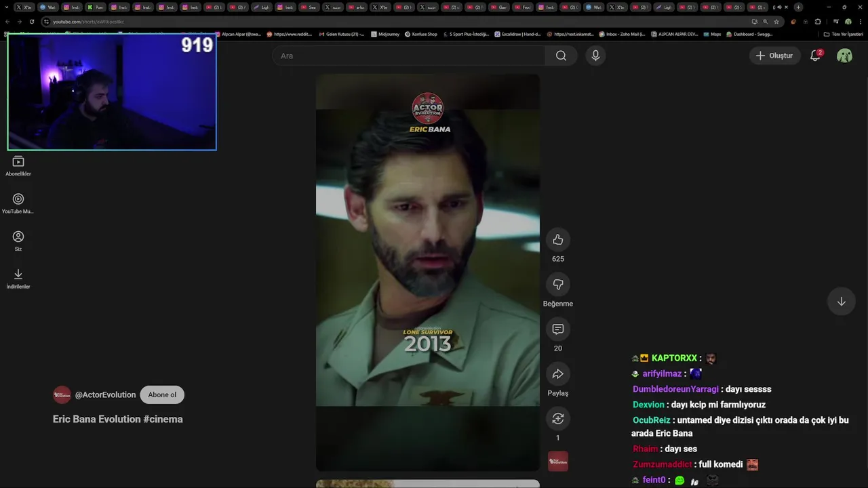Click the arifyilmaz username in chat
This screenshot has width=868, height=488.
tap(662, 373)
